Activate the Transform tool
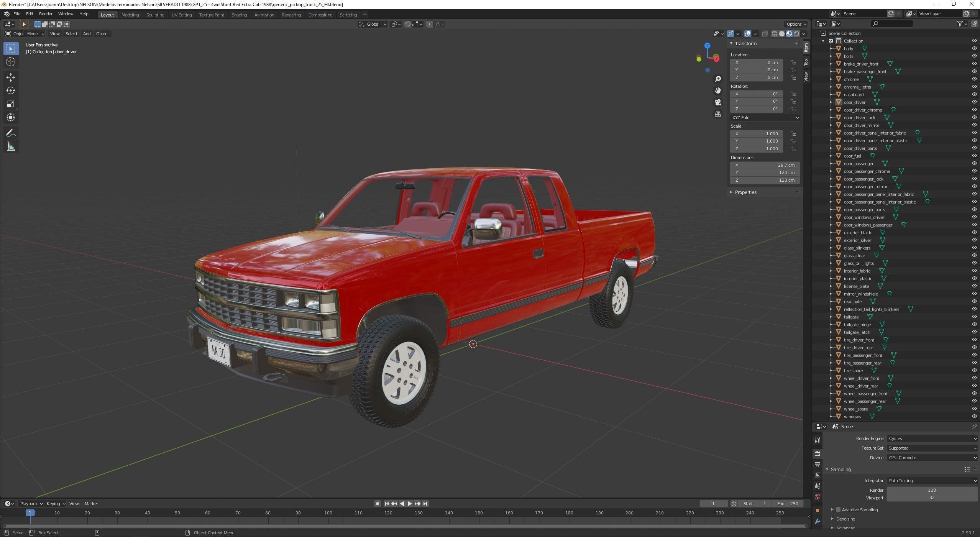980x537 pixels. (x=11, y=117)
